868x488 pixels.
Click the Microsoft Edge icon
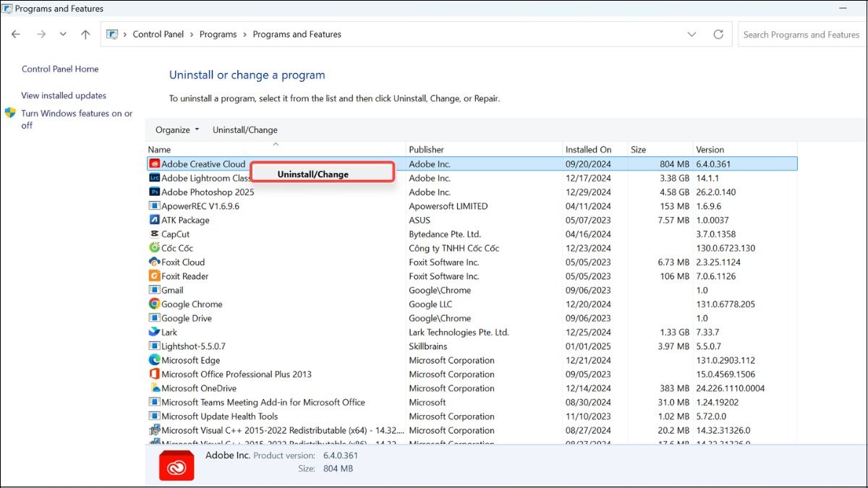click(x=154, y=360)
